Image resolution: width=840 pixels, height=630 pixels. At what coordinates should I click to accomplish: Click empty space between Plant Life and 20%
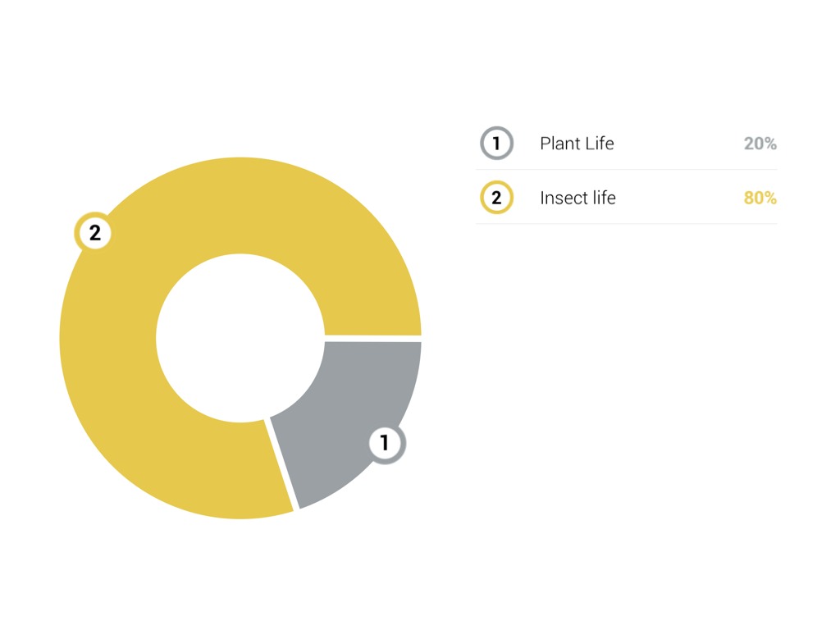[679, 144]
